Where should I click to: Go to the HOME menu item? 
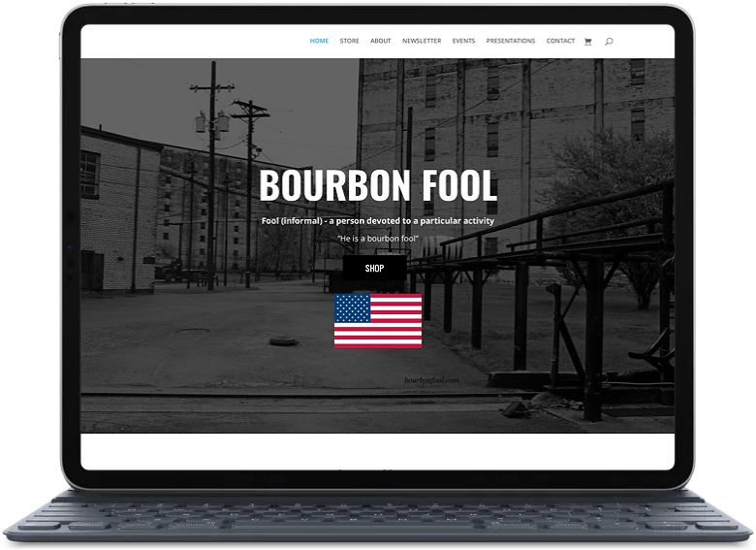pos(319,41)
